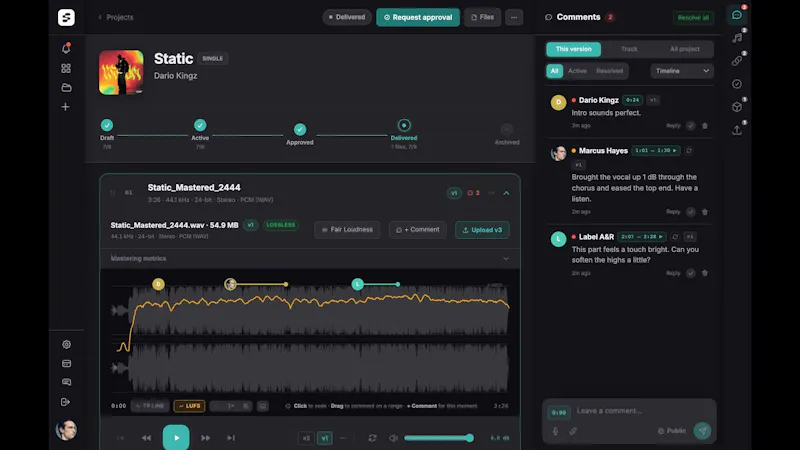800x450 pixels.
Task: Mute audio with the speaker icon
Action: 393,438
